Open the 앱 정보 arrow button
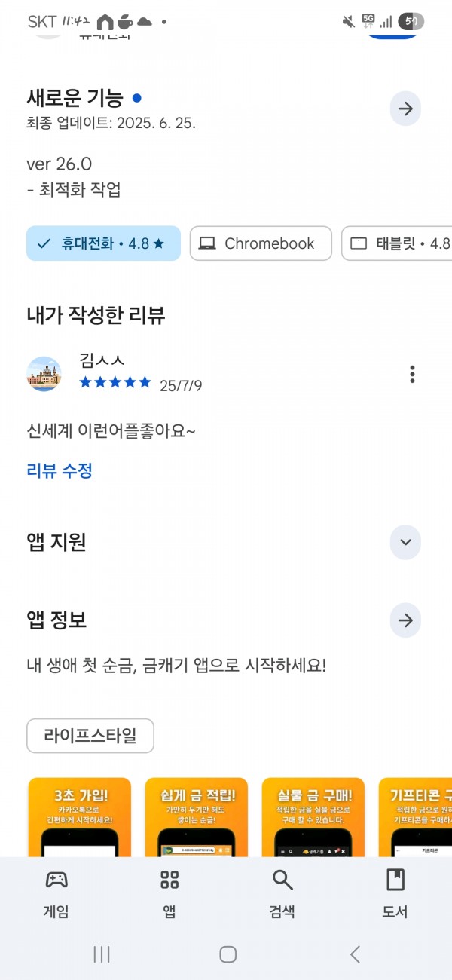452x980 pixels. [405, 620]
